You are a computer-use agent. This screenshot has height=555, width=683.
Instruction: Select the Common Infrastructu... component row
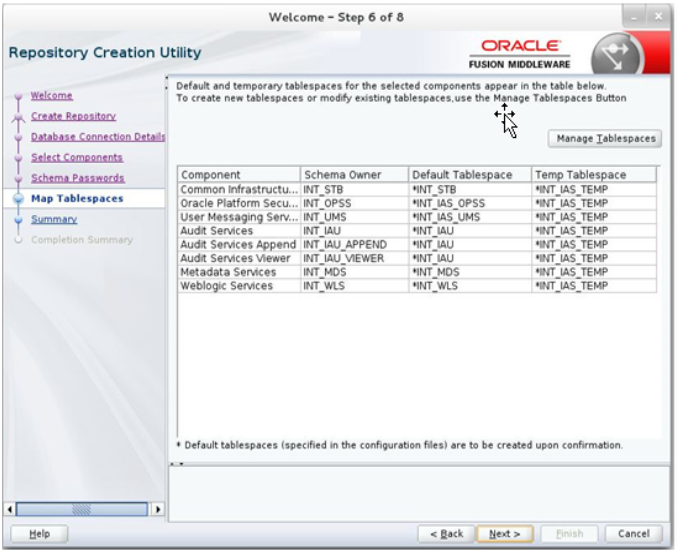[417, 190]
